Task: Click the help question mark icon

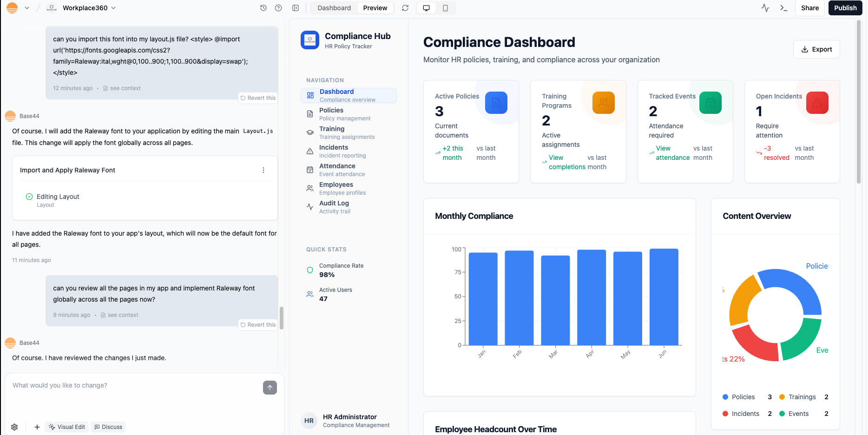Action: [x=278, y=8]
